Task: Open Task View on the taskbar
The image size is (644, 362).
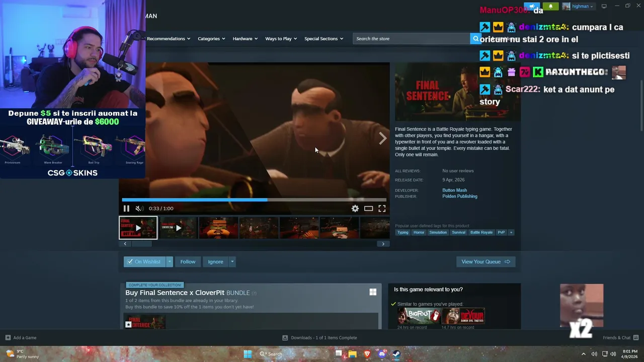Action: click(339, 354)
